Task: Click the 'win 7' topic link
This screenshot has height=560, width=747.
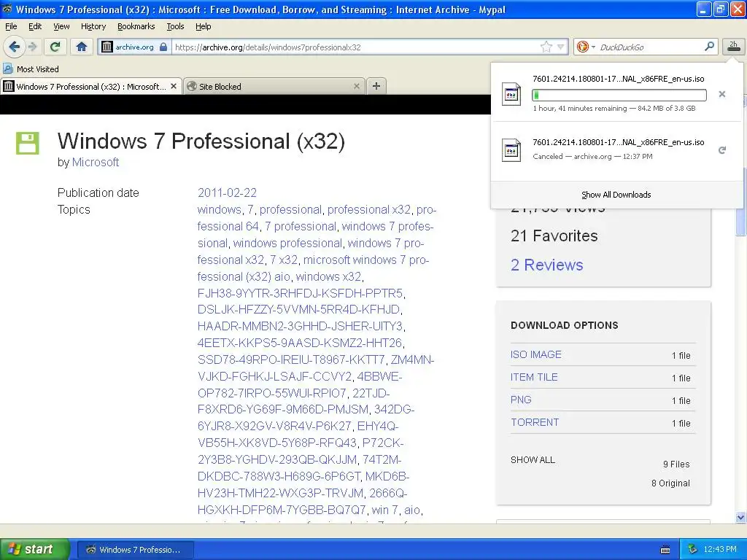Action: (384, 510)
